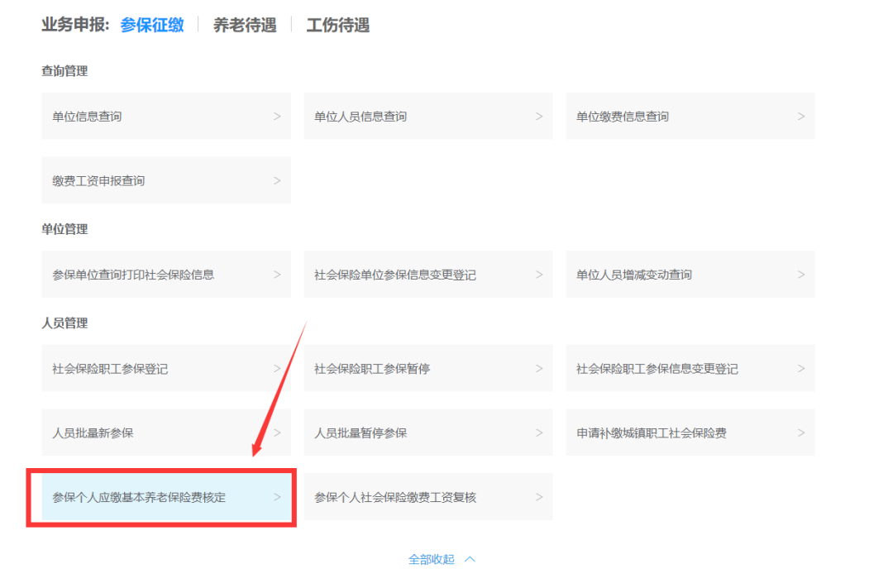Switch to the 养老待遇 tab

[245, 25]
